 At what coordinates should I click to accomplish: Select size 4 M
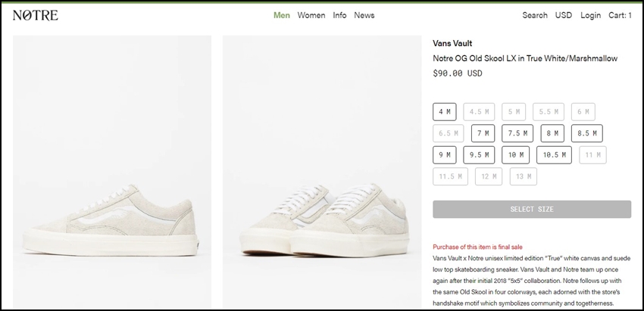pyautogui.click(x=445, y=111)
